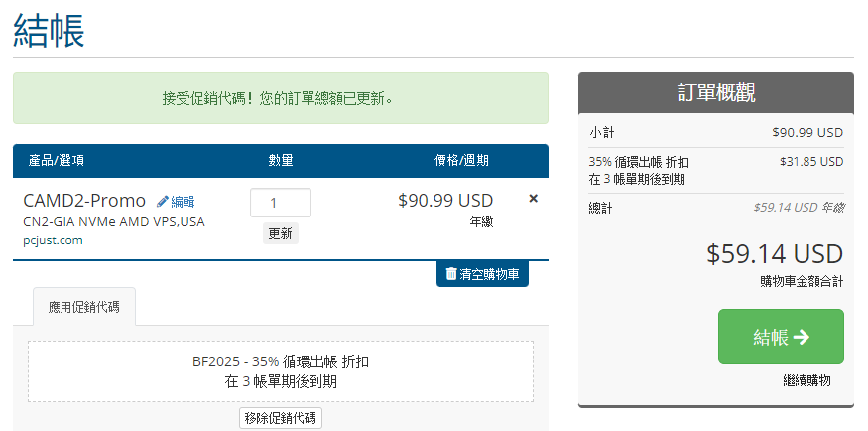The height and width of the screenshot is (431, 868).
Task: Click the 產品/選項 column header
Action: 57,160
